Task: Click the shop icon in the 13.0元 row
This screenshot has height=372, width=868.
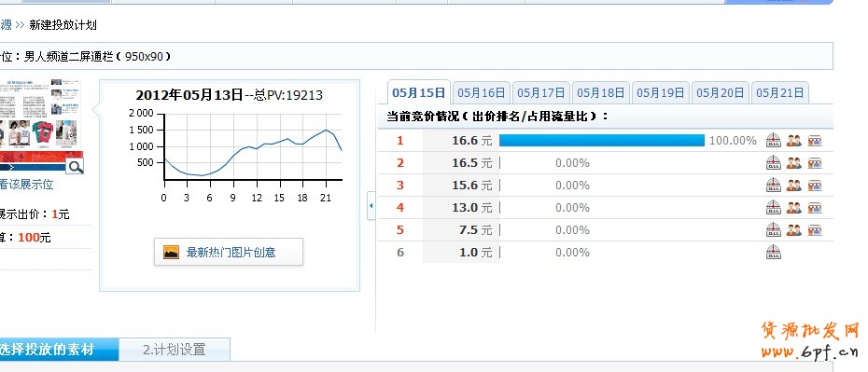Action: pos(814,208)
